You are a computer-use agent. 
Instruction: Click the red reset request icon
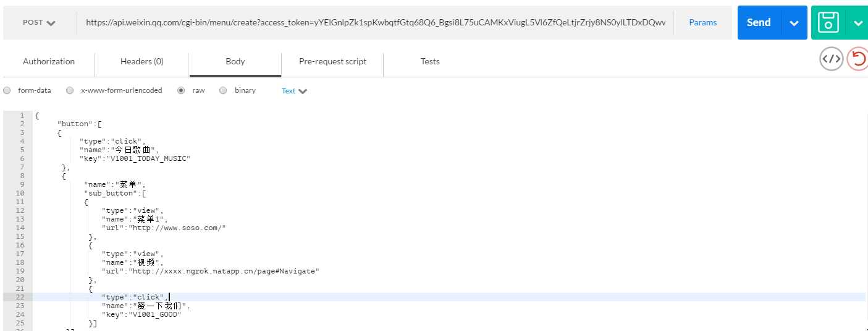857,59
